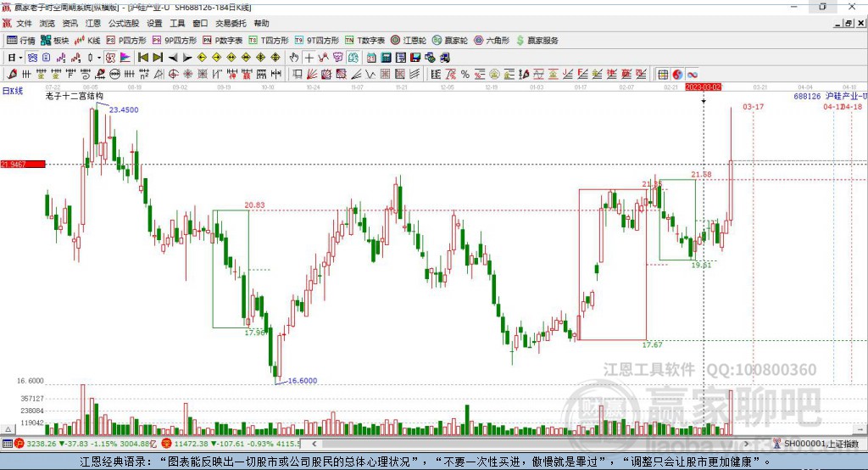Select the percent % retracement tool
The width and height of the screenshot is (868, 470).
(x=465, y=75)
